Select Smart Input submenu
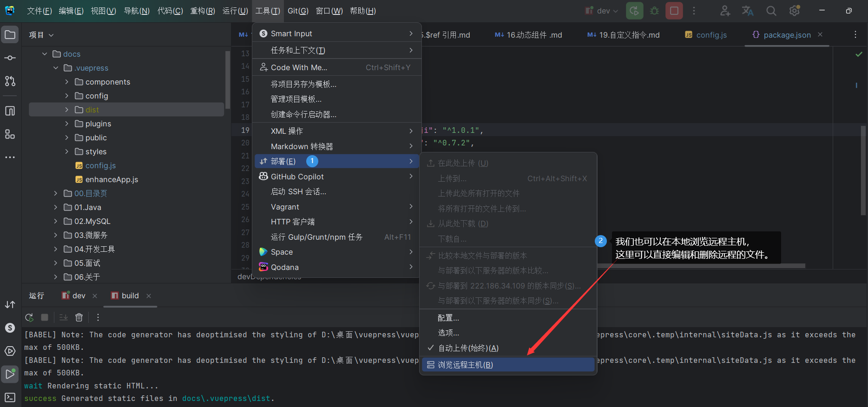The width and height of the screenshot is (868, 407). pyautogui.click(x=336, y=33)
